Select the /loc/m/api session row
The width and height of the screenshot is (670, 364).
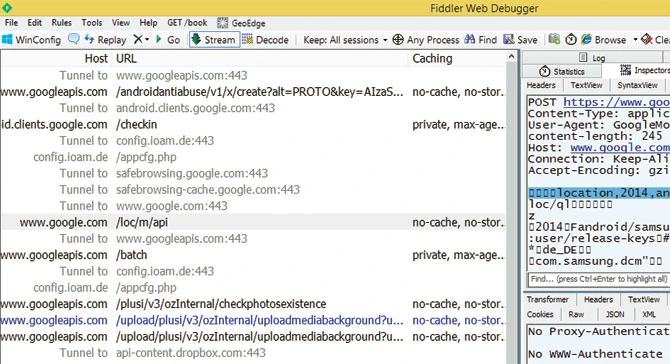pos(253,222)
